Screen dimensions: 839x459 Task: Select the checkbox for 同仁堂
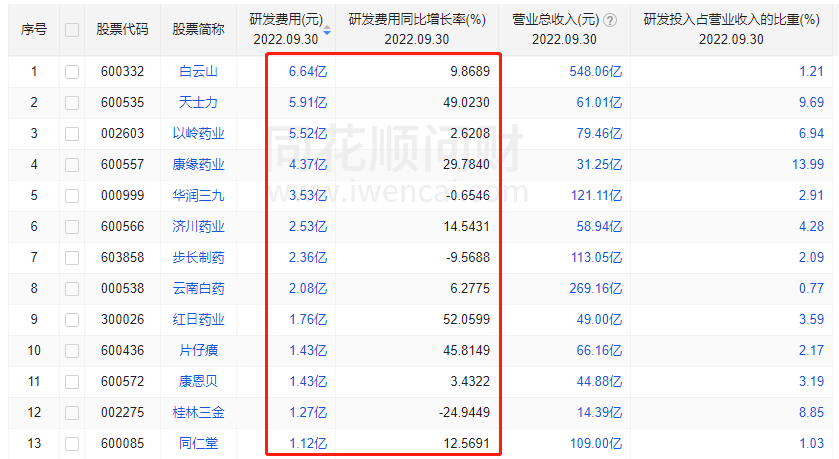point(72,444)
